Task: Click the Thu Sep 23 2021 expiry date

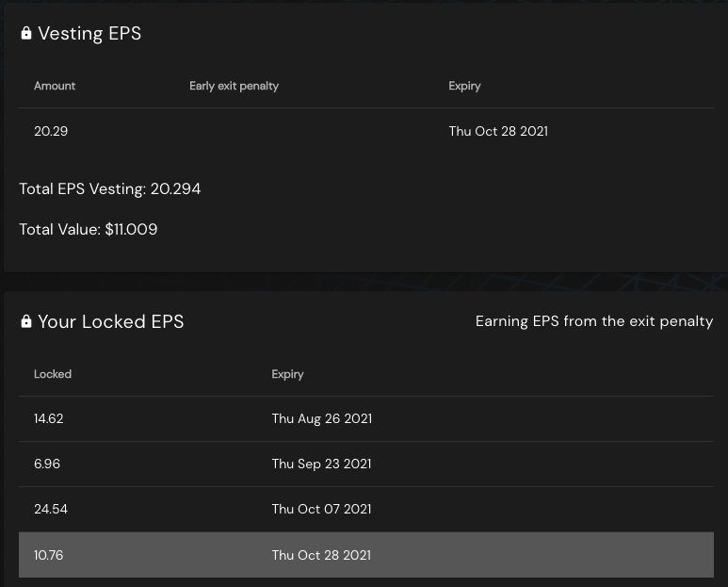Action: [x=321, y=464]
